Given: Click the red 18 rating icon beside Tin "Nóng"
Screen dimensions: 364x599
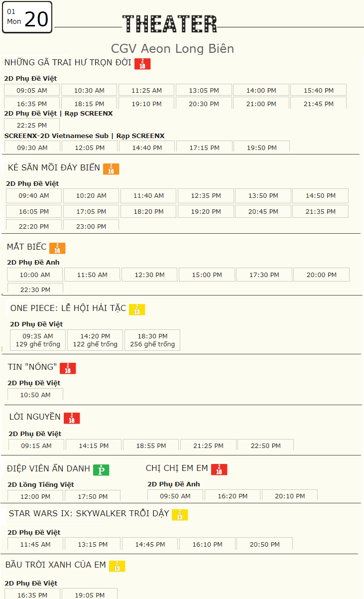Looking at the screenshot, I should point(68,368).
